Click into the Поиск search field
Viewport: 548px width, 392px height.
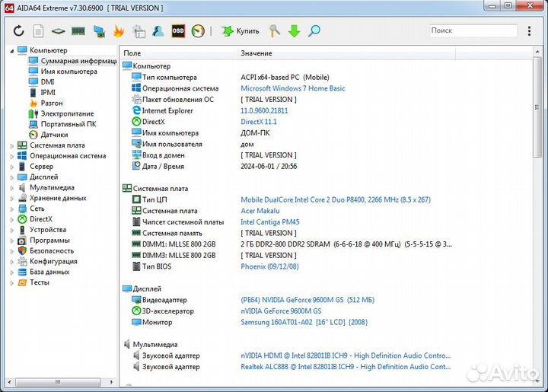pos(473,30)
